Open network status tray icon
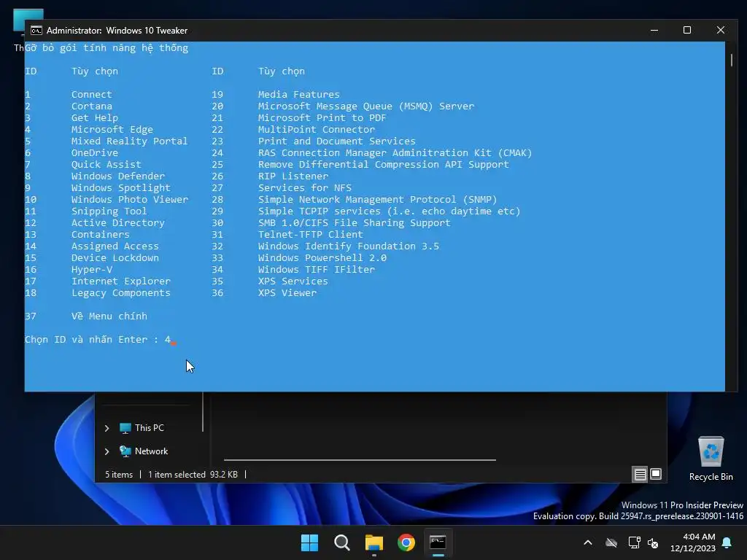 634,542
